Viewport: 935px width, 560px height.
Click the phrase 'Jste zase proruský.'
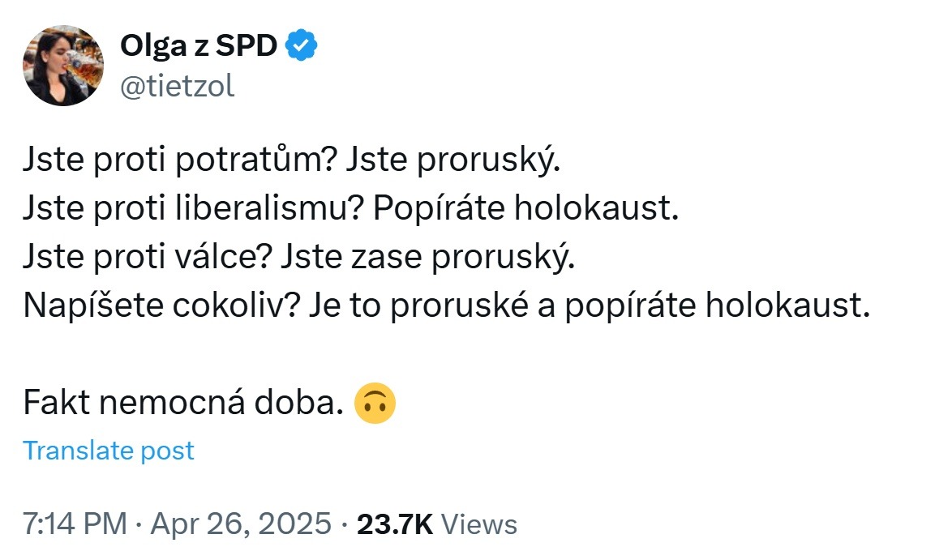coord(427,258)
